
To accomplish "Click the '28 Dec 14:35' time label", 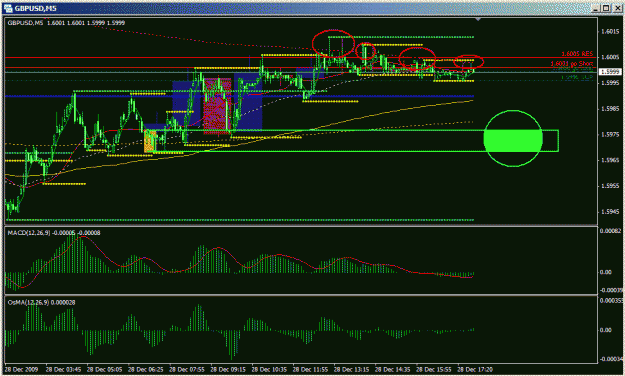I will 393,369.
